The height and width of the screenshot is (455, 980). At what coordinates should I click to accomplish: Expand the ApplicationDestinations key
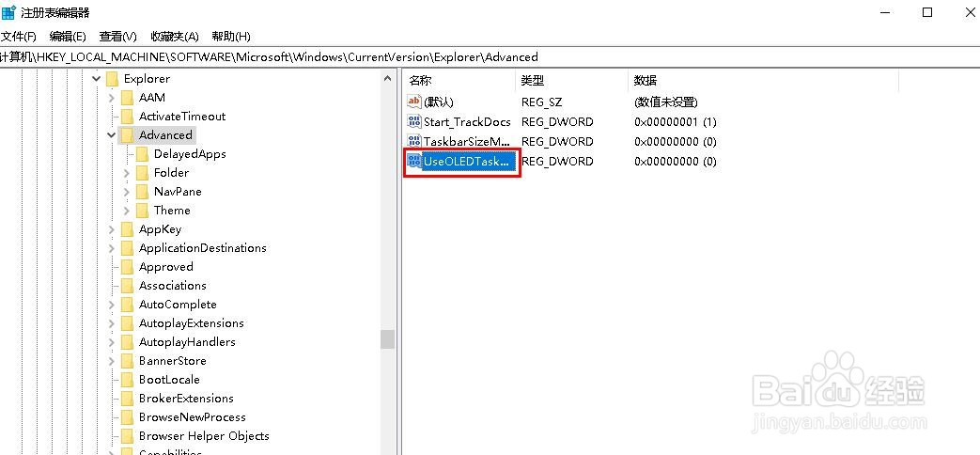point(111,248)
